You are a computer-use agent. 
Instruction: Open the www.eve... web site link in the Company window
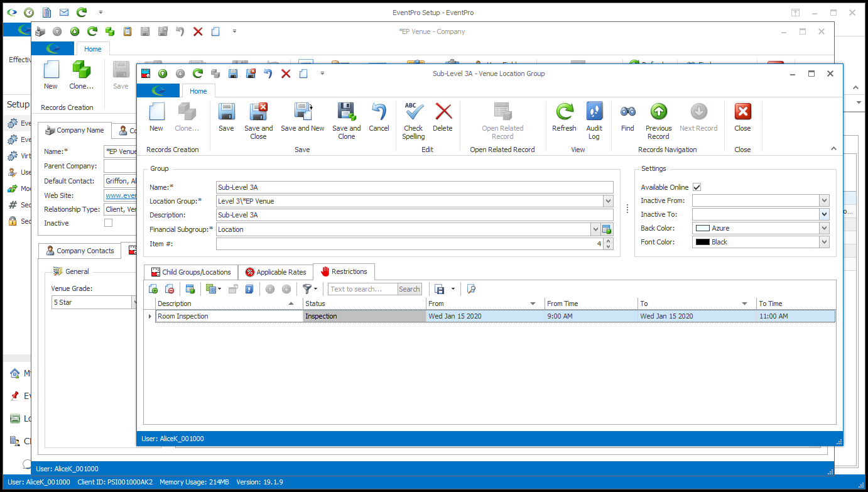(x=121, y=195)
